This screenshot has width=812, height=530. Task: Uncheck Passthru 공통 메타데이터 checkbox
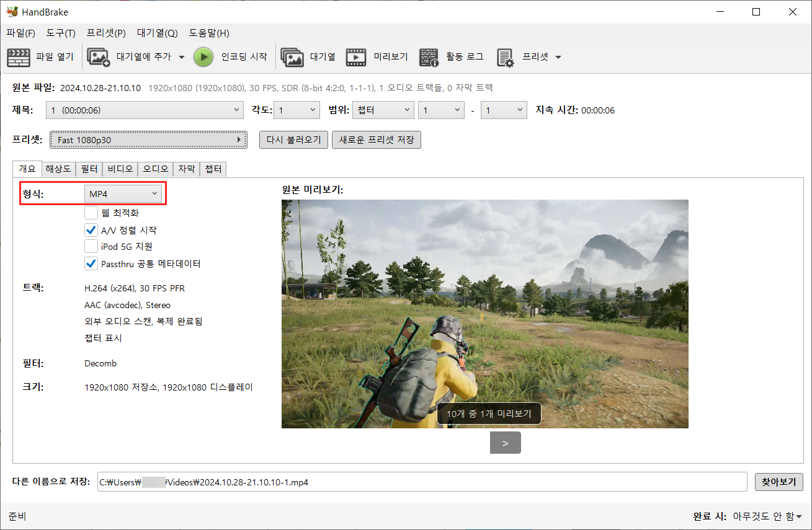click(91, 263)
